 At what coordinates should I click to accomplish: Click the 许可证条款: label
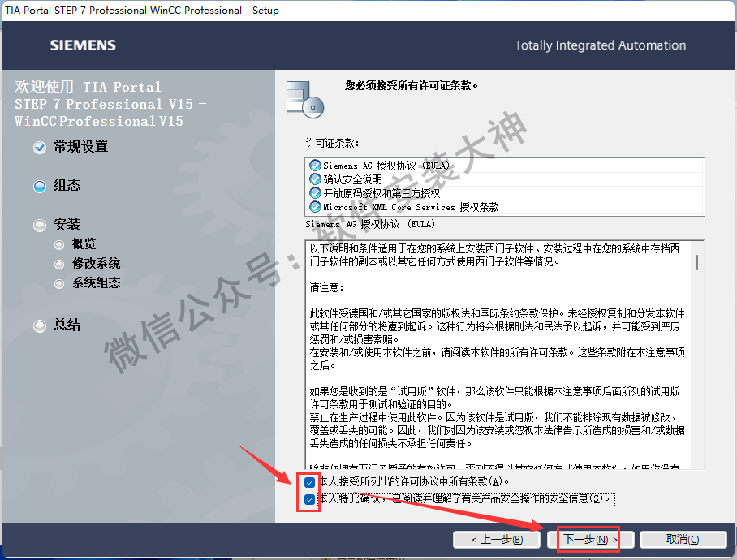(332, 144)
